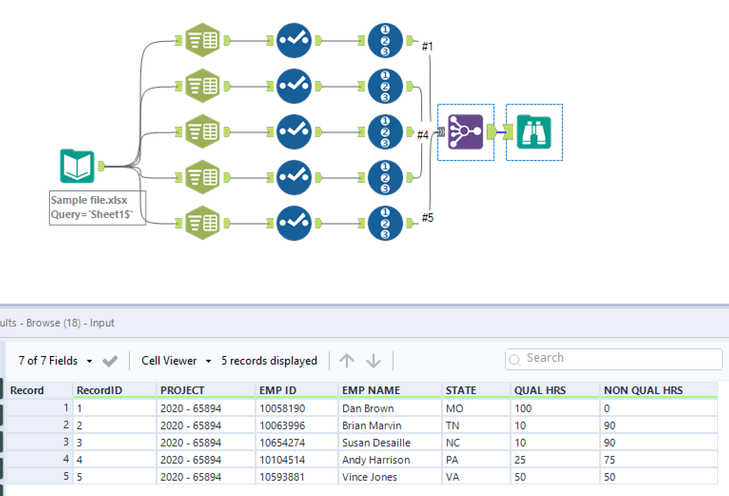729x496 pixels.
Task: Click the 5 records displayed label
Action: [269, 361]
